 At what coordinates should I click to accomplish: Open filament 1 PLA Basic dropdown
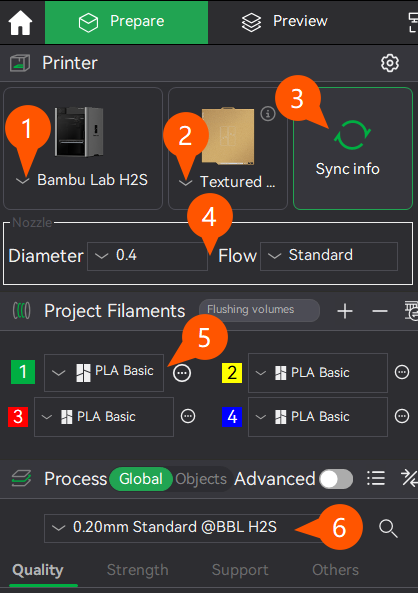104,373
